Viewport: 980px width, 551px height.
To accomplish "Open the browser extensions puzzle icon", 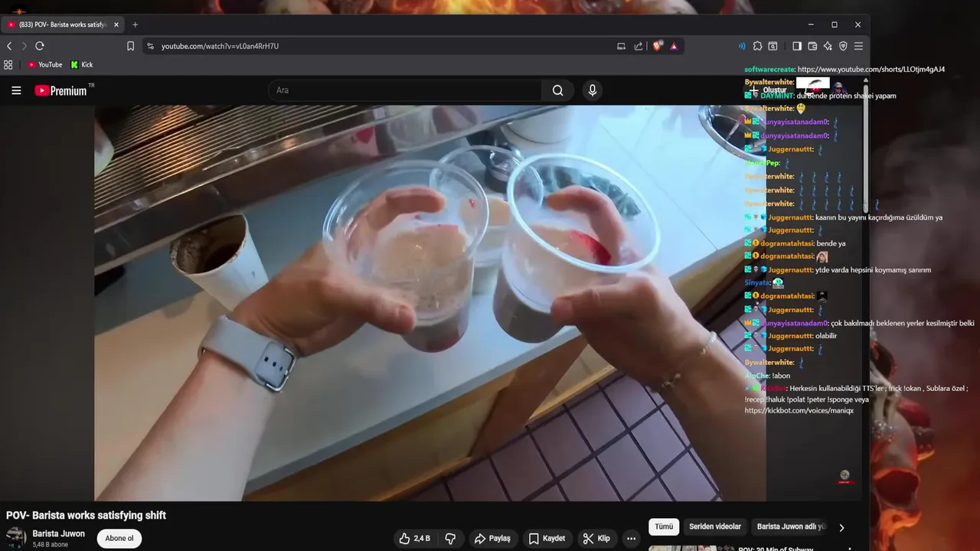I will click(x=757, y=46).
